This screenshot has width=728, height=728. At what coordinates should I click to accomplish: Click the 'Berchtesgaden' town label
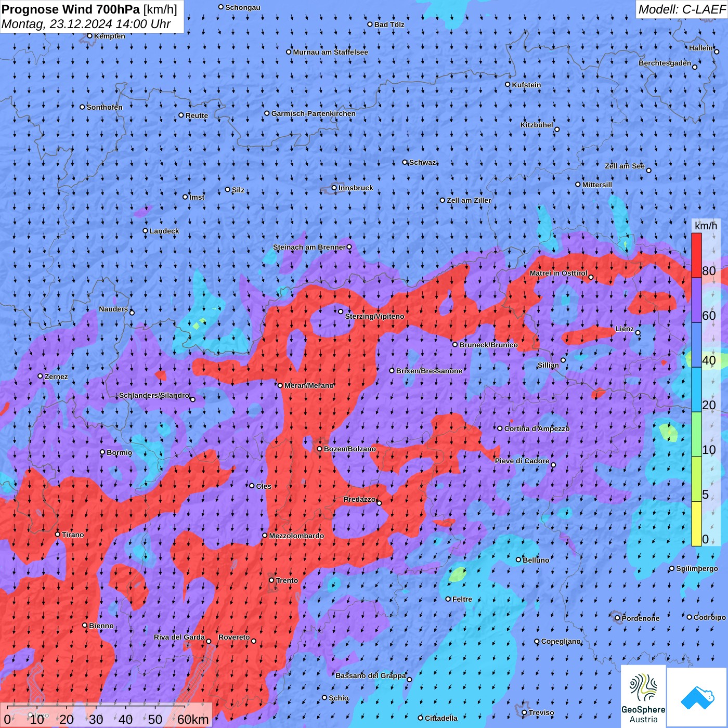[x=665, y=63]
